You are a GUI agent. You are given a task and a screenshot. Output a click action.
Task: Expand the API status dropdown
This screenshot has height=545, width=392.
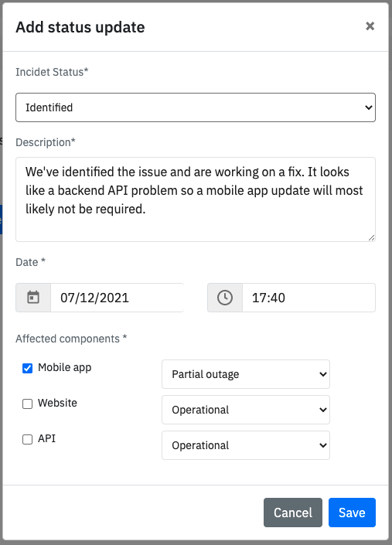pos(246,445)
